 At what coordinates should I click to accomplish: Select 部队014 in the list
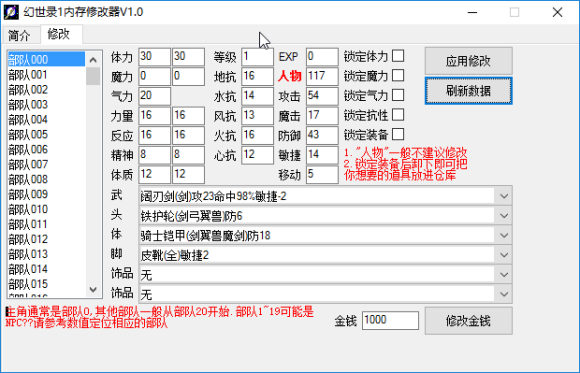click(46, 269)
